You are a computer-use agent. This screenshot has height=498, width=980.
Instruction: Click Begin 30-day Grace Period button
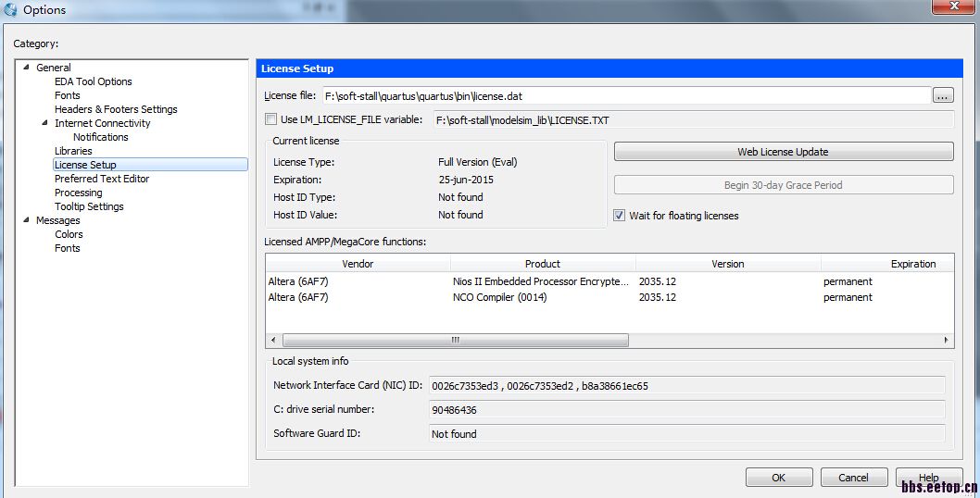pyautogui.click(x=783, y=185)
